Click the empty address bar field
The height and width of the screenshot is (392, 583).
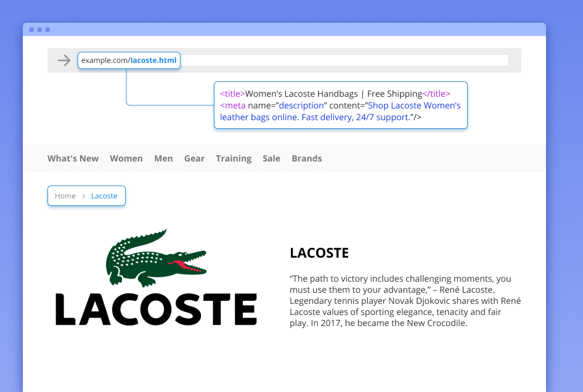click(344, 60)
